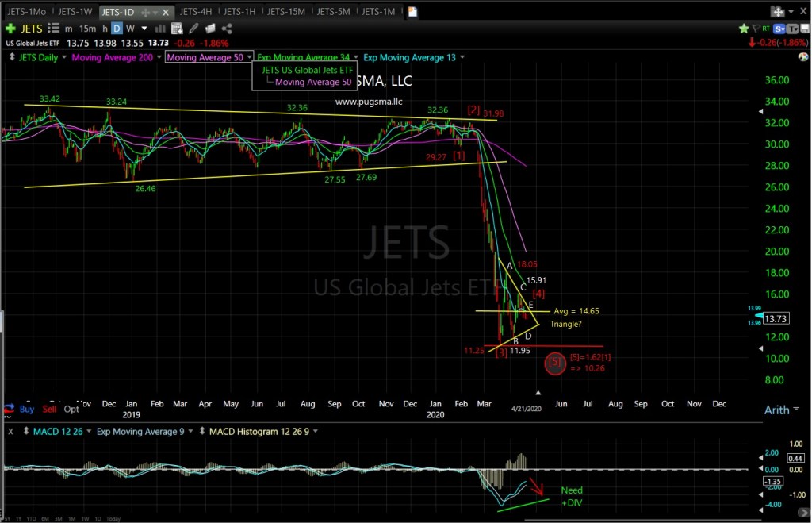Open the JETS-1D tab dropdown arrow
Image resolution: width=812 pixels, height=523 pixels.
[155, 12]
